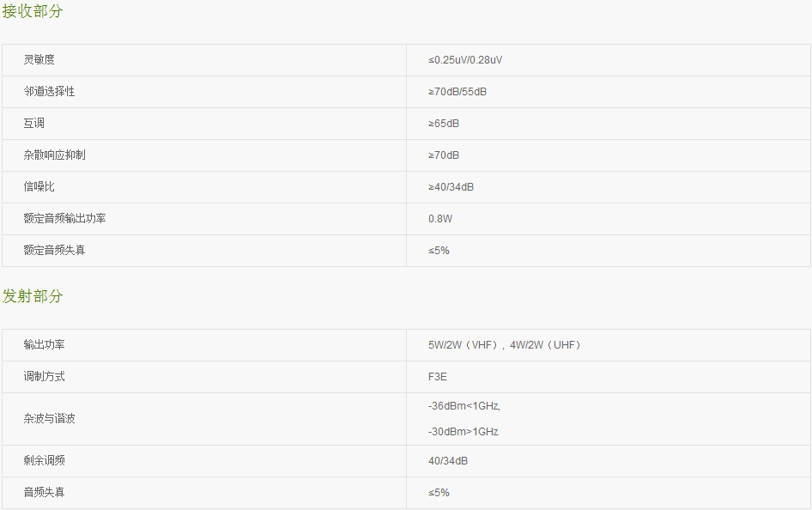Click the 信噪比 row label

coord(39,187)
